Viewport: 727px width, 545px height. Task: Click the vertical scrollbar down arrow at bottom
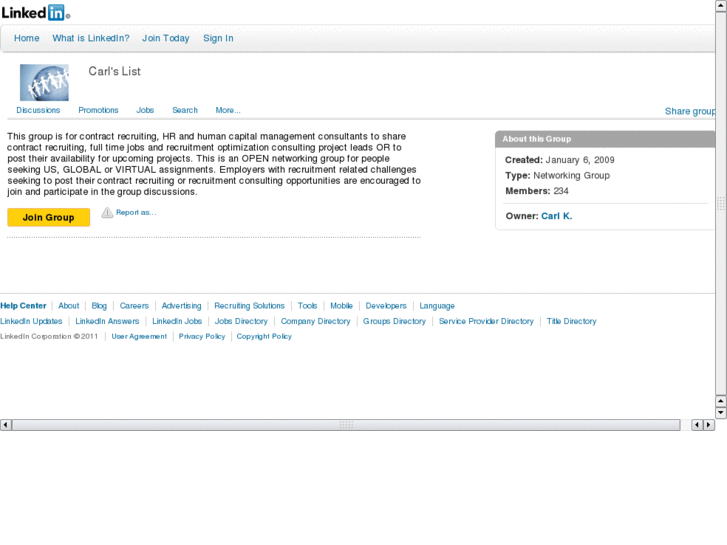click(721, 412)
